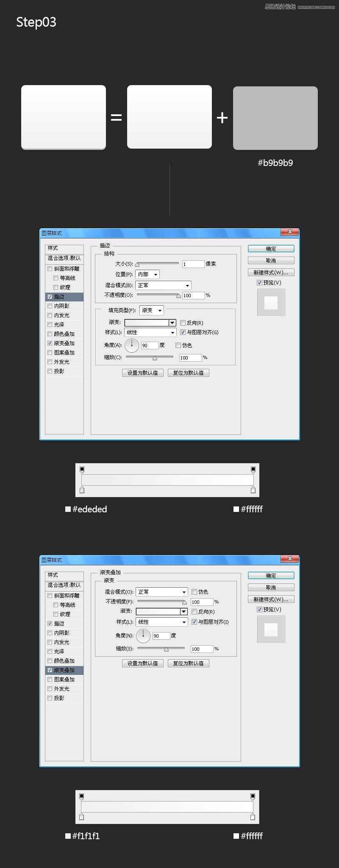
Task: Select 渐变叠加 row in the 描边 settings dialog
Action: pyautogui.click(x=64, y=343)
